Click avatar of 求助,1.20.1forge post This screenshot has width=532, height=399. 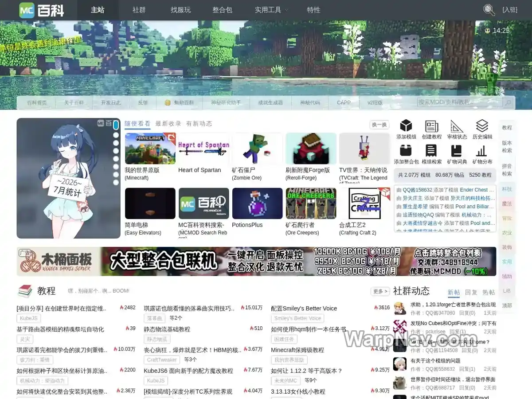click(x=400, y=309)
